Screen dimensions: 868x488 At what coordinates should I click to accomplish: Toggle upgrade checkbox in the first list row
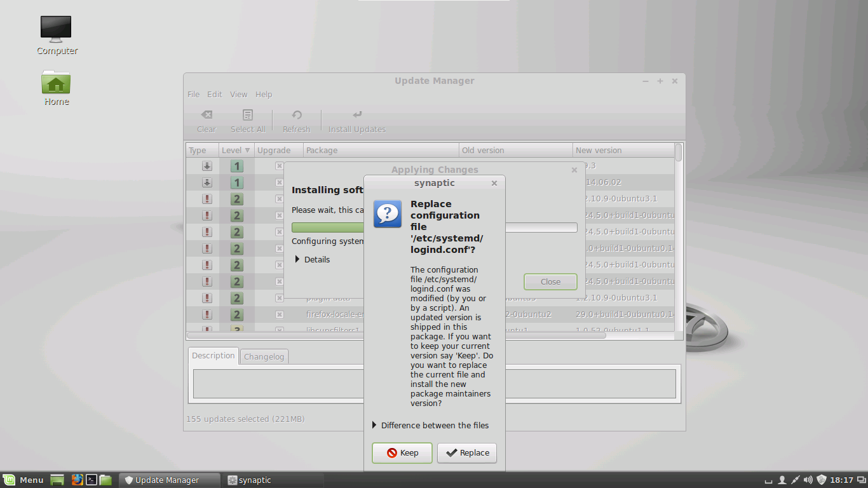[x=279, y=166]
